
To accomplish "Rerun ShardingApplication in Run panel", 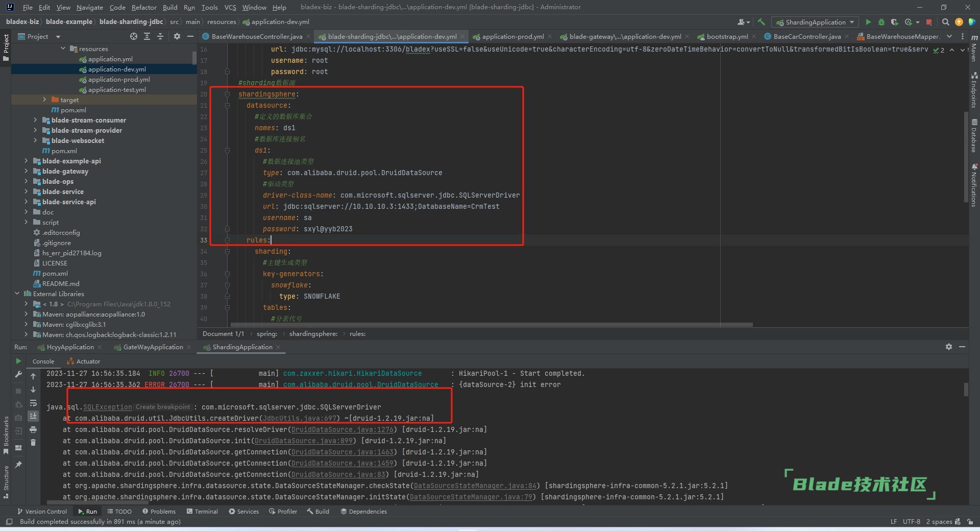I will point(19,361).
